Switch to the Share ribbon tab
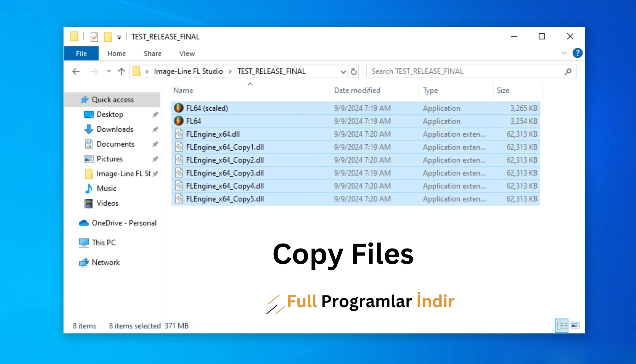Image resolution: width=636 pixels, height=364 pixels. 153,53
